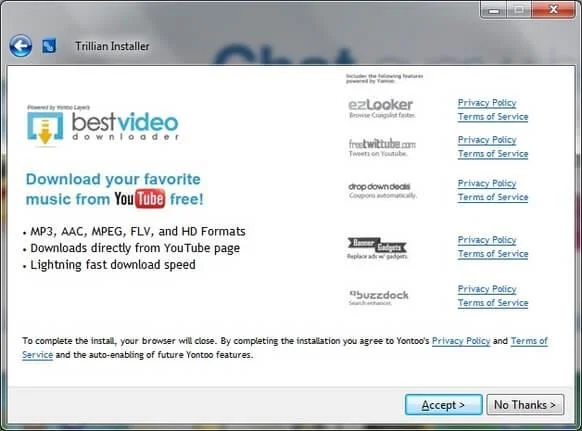Close the Trillian Installer window
This screenshot has width=582, height=431.
pyautogui.click(x=554, y=10)
